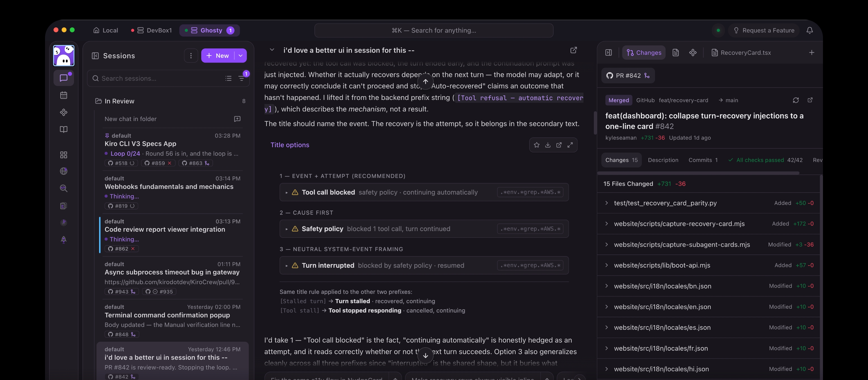The image size is (868, 380).
Task: Expand the Safety policy card
Action: point(424,229)
